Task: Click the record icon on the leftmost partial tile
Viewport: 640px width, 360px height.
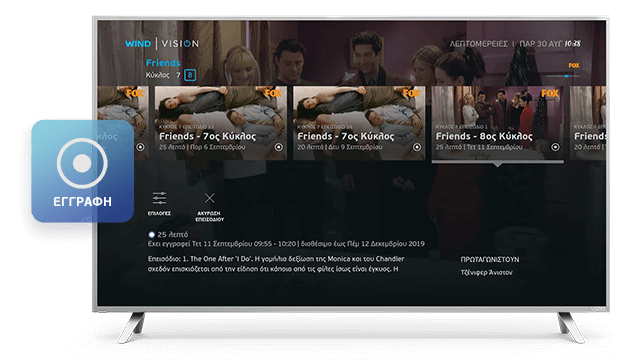Action: (x=140, y=147)
